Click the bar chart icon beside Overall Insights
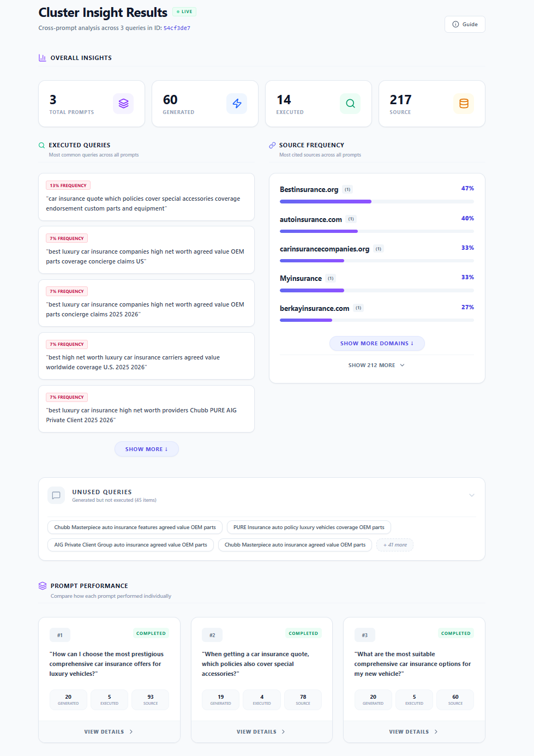This screenshot has width=534, height=756. 43,57
